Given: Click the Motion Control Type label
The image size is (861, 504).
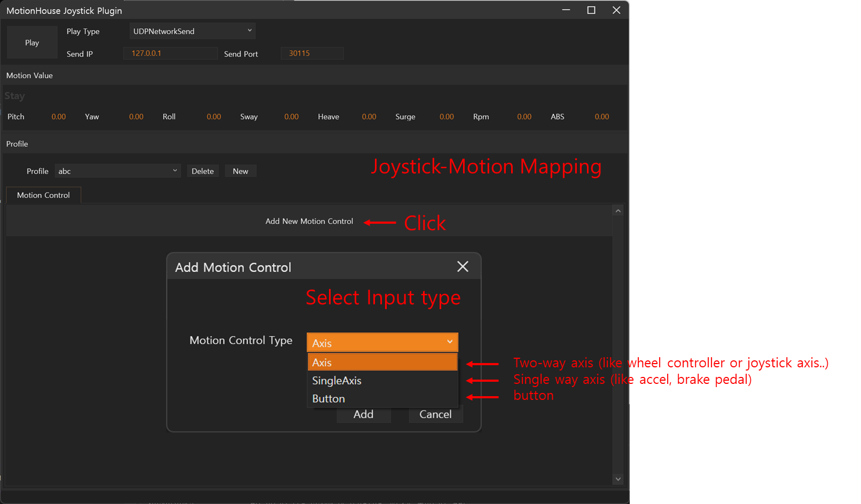Looking at the screenshot, I should (241, 340).
